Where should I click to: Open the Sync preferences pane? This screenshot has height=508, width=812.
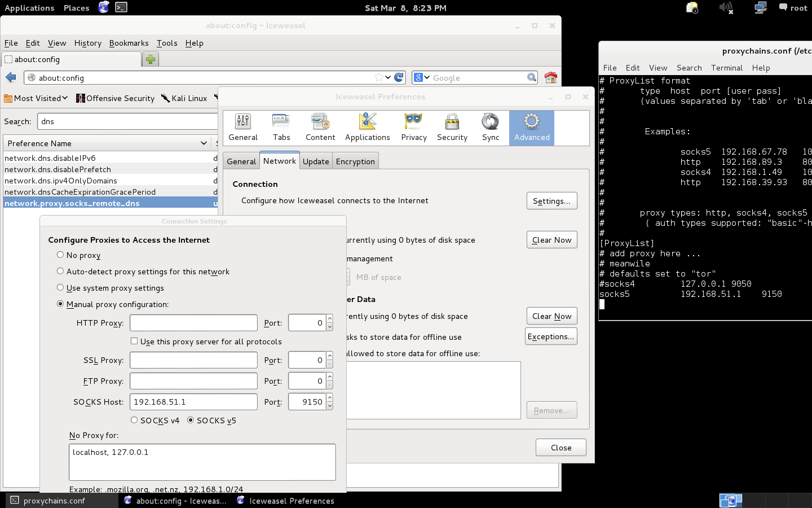pos(491,128)
